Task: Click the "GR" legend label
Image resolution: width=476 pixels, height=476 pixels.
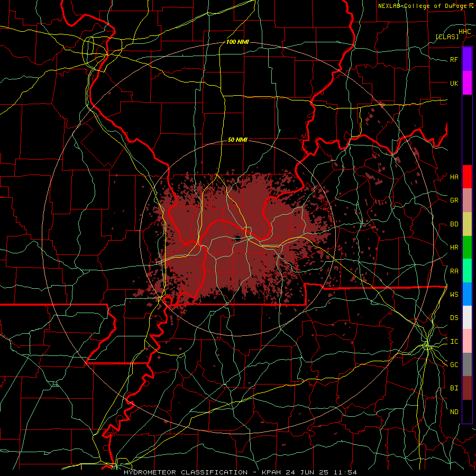Action: click(454, 200)
